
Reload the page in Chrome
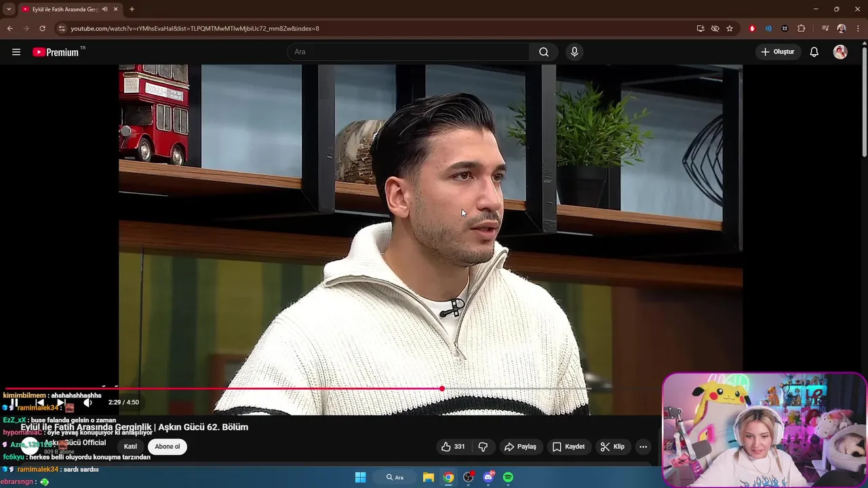coord(42,28)
